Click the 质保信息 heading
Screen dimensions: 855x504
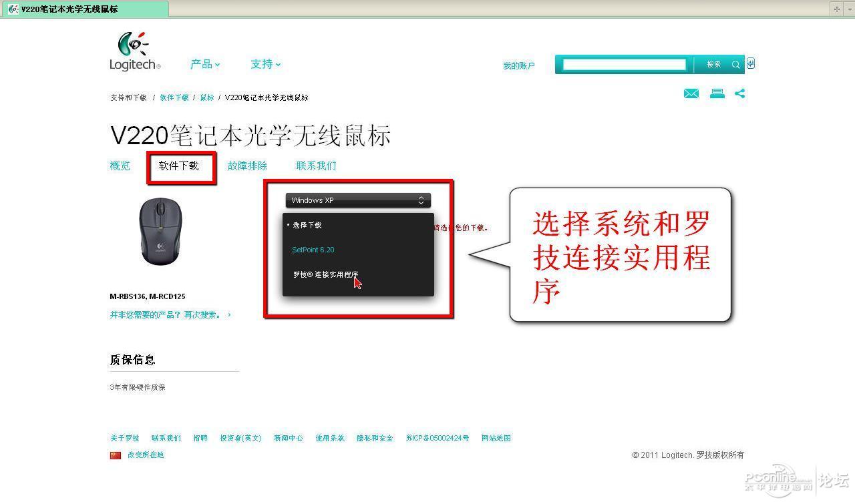[x=132, y=360]
